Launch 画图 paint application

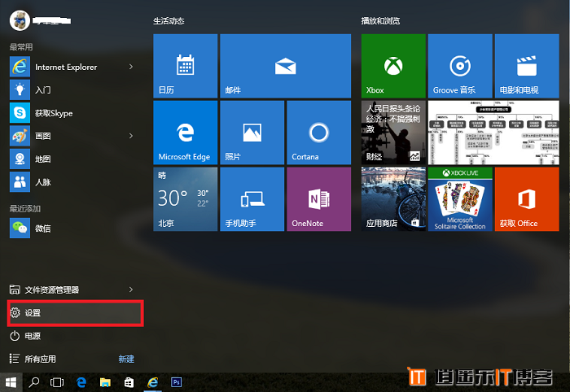72,136
